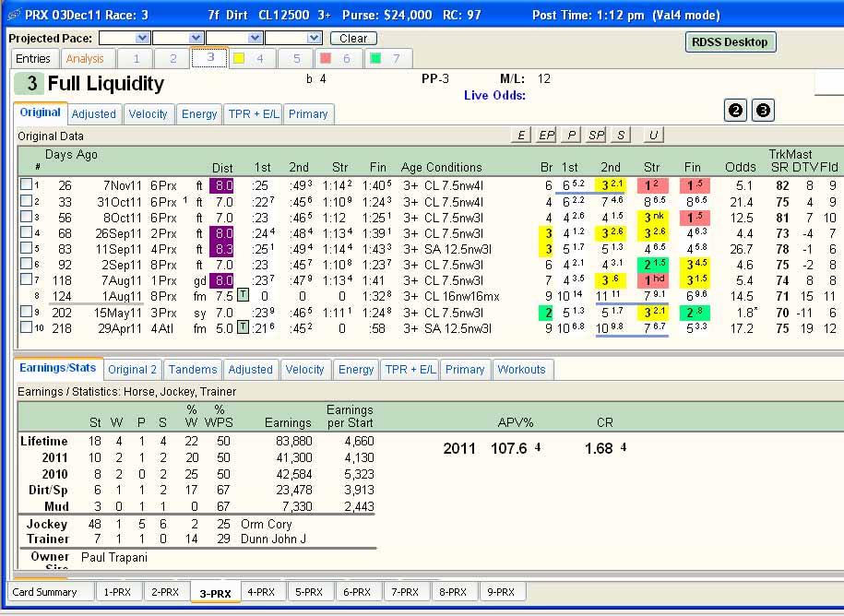
Task: Click the T marker in the 1Aug11 row
Action: coord(243,295)
